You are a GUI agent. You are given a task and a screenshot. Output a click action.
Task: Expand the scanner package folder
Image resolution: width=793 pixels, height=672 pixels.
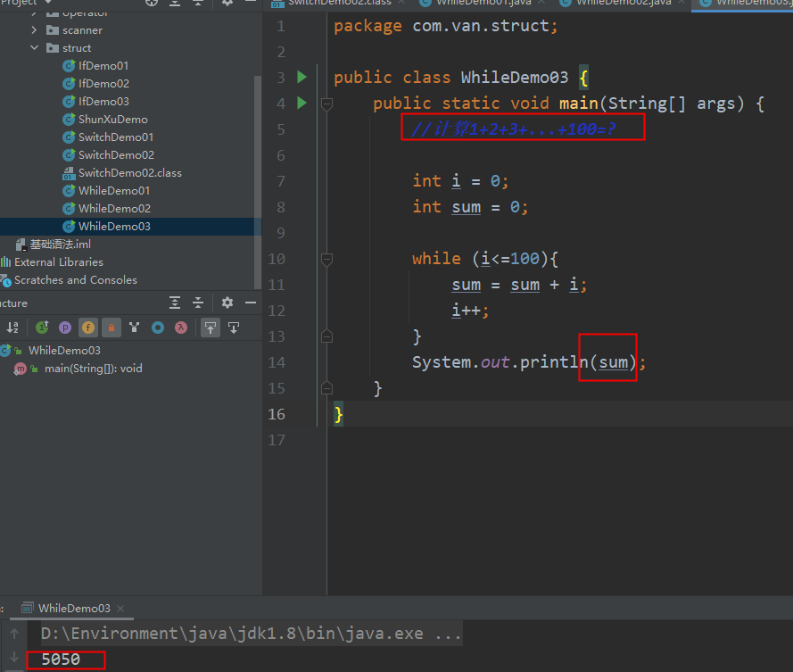34,30
